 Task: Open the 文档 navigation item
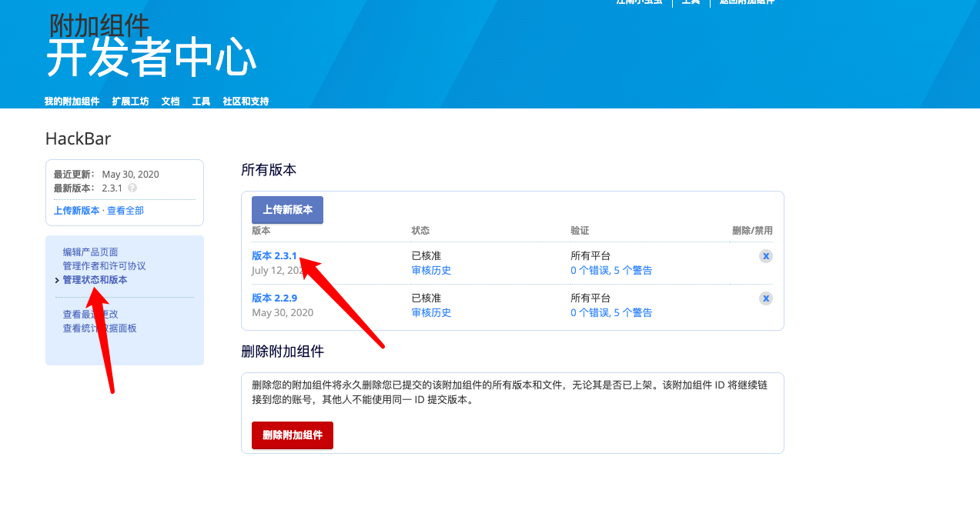(x=170, y=102)
